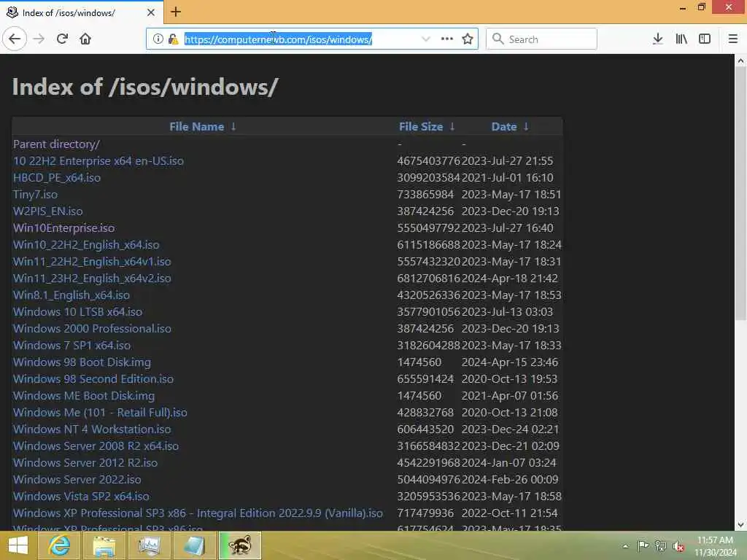Click the sort arrow next to Date
747x560 pixels.
point(526,127)
